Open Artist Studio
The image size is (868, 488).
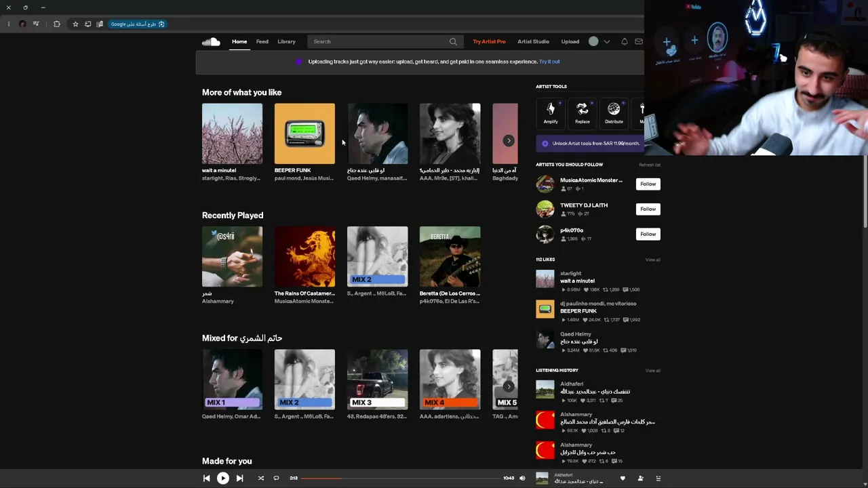pos(533,42)
